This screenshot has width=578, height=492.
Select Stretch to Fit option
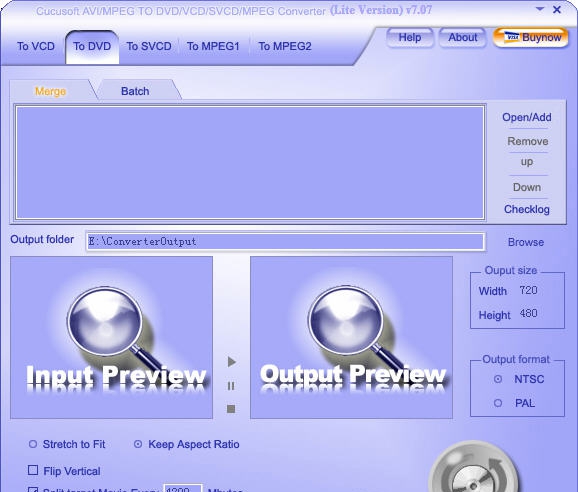tap(33, 444)
